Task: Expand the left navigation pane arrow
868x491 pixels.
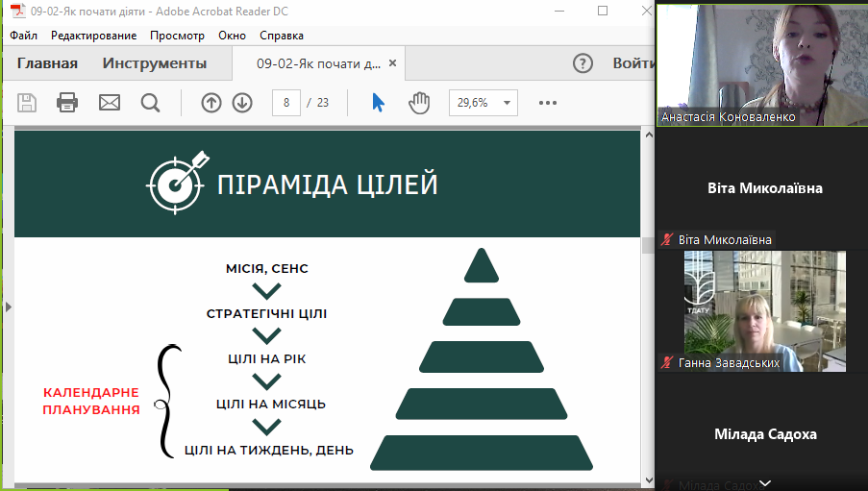Action: [7, 307]
